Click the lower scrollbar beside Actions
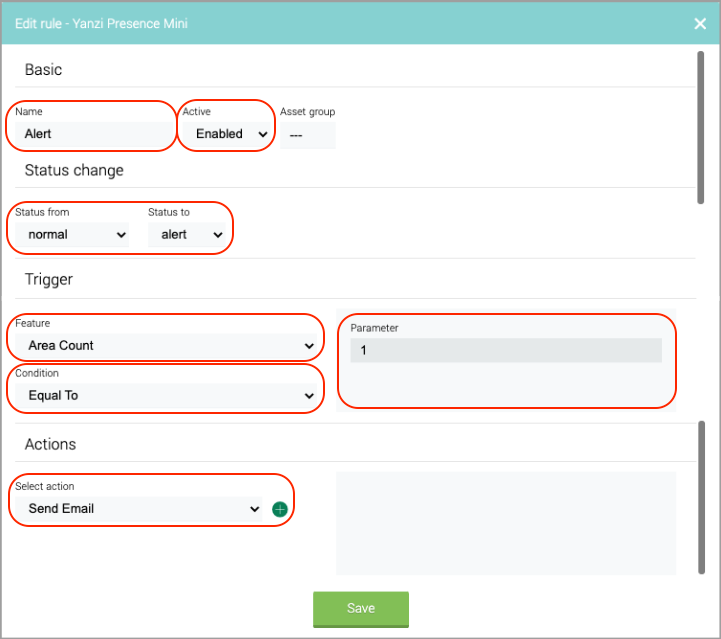The image size is (721, 639). [x=701, y=497]
